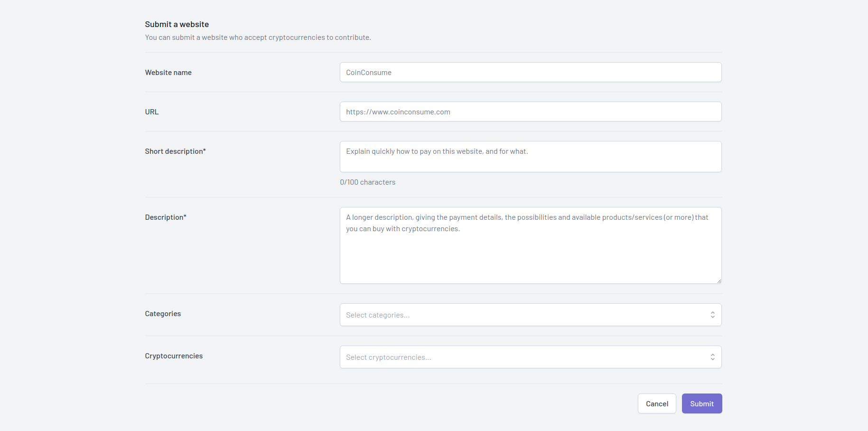This screenshot has height=431, width=868.
Task: Click the purple Submit button
Action: [x=702, y=403]
